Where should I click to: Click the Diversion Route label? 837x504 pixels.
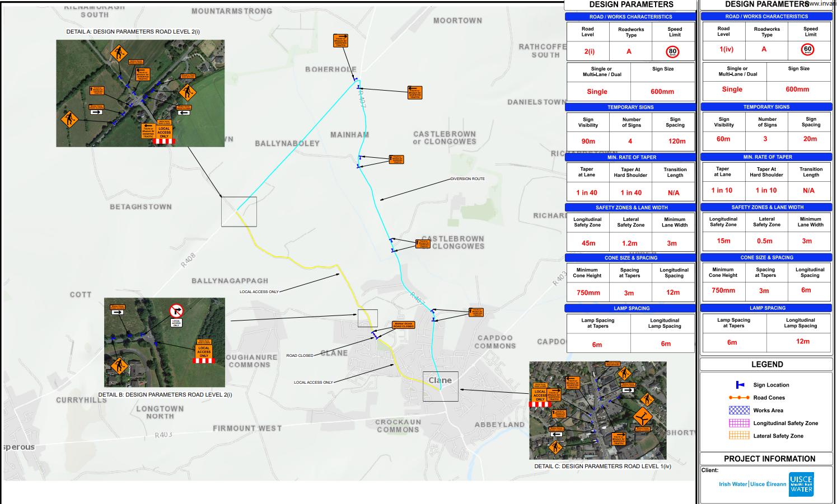coord(467,179)
